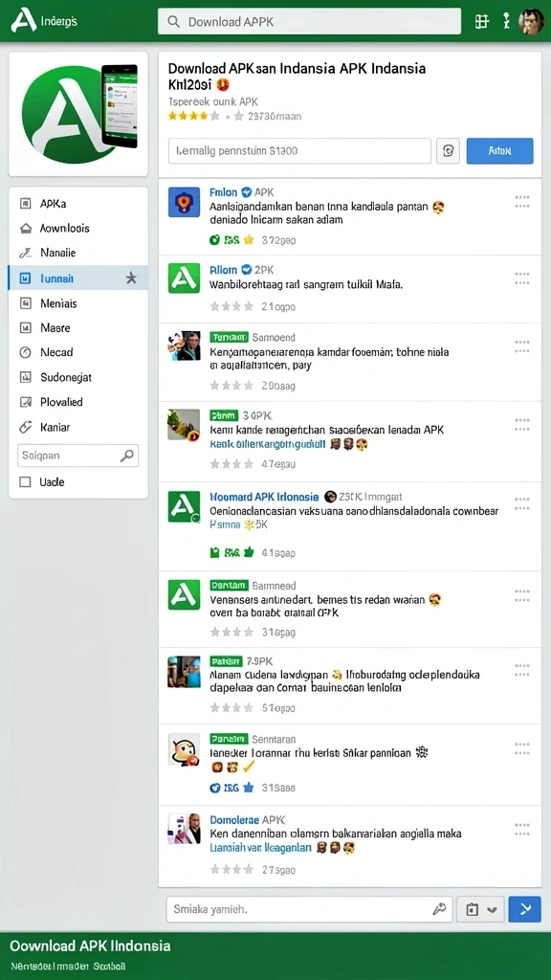
Task: Click verified badge next to Fmlon
Action: point(246,191)
